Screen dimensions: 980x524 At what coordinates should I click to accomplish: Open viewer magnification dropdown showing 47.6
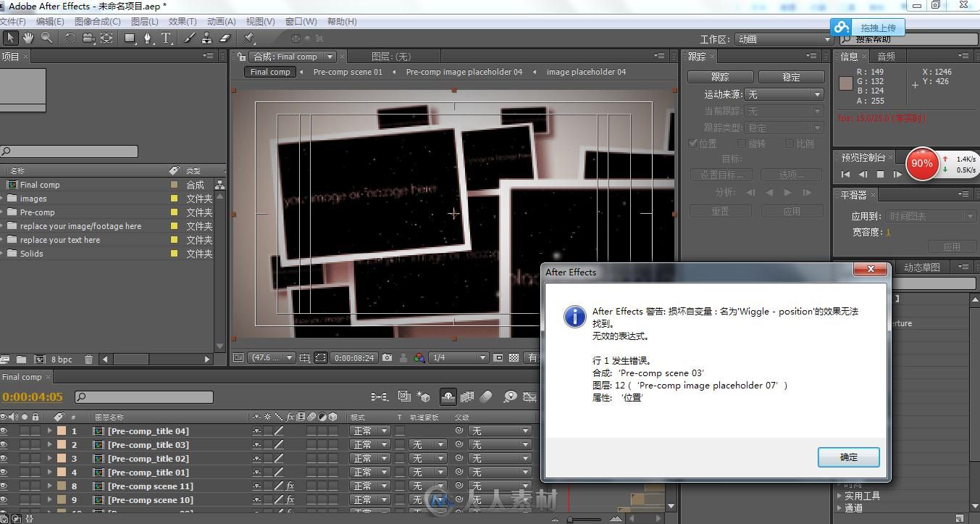[272, 358]
